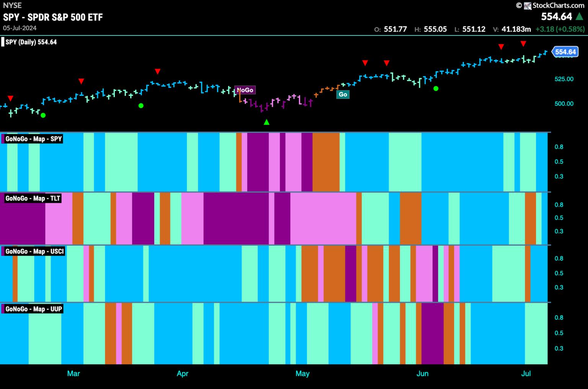Screen dimensions: 588x389
Task: Click the green circle marker in late March
Action: tap(141, 105)
